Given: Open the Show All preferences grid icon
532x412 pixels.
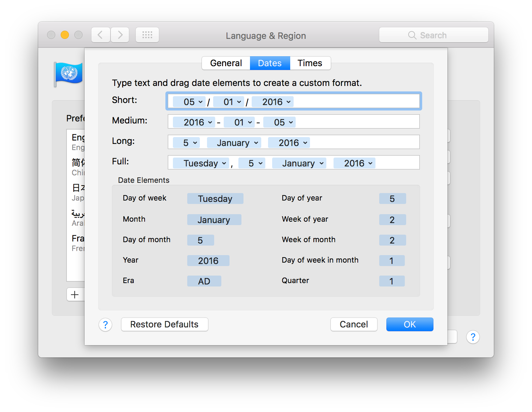Looking at the screenshot, I should (147, 34).
